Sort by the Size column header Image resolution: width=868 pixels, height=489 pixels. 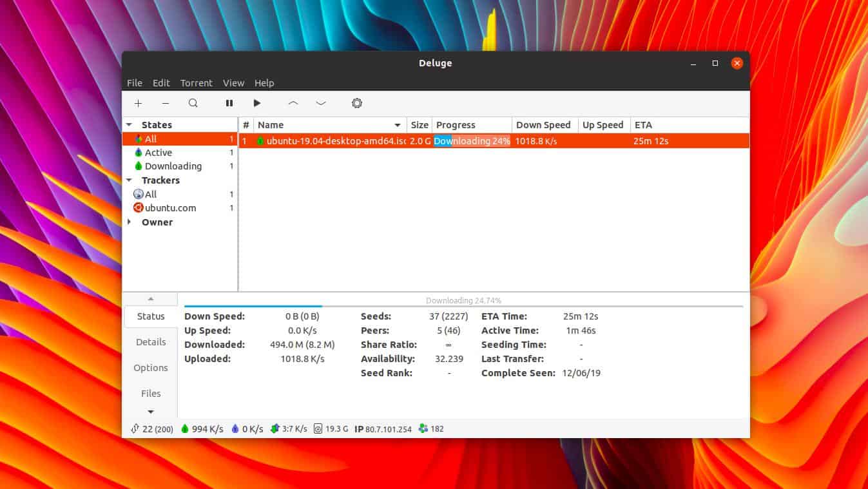tap(420, 125)
